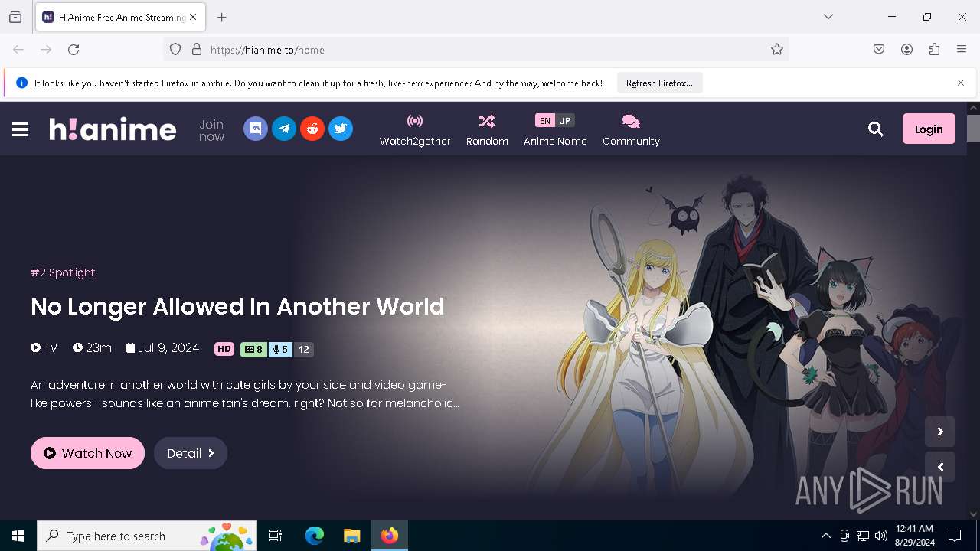Open the network tray icon
The image size is (980, 551).
pos(863,536)
